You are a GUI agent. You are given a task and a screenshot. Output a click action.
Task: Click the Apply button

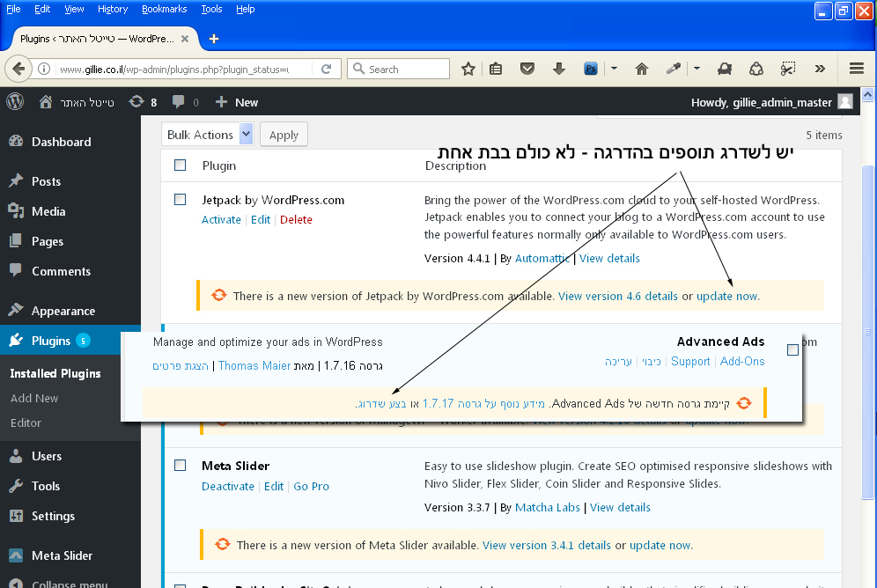click(284, 135)
